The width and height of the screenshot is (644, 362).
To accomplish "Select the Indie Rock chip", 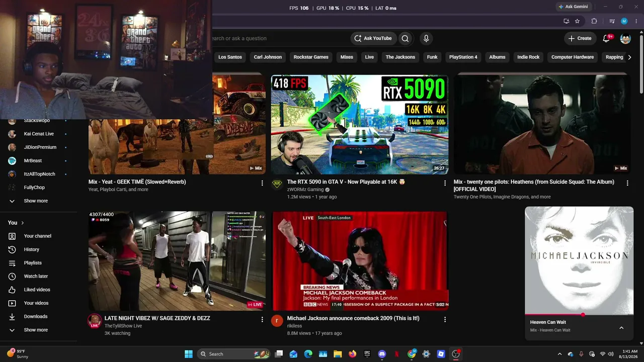I will click(528, 57).
